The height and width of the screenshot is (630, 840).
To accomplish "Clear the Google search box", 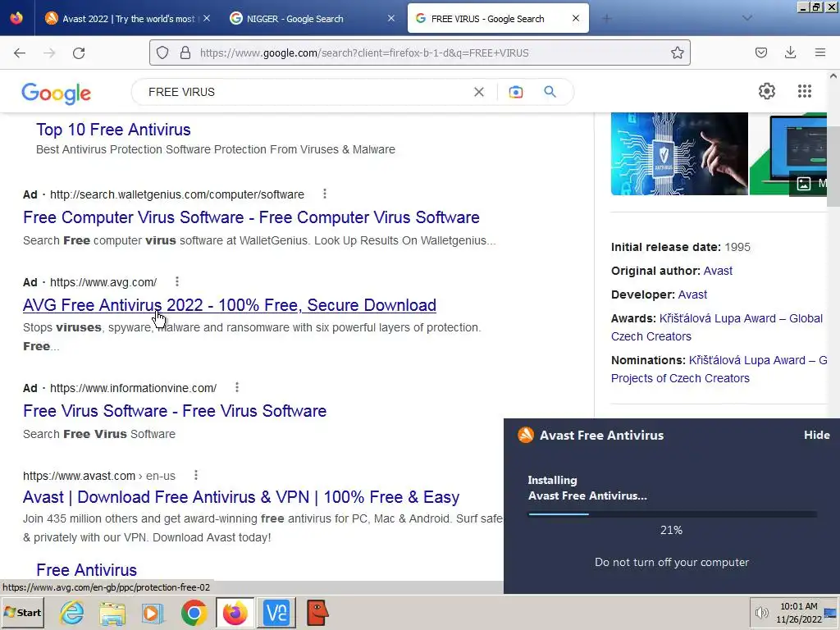I will click(x=479, y=92).
